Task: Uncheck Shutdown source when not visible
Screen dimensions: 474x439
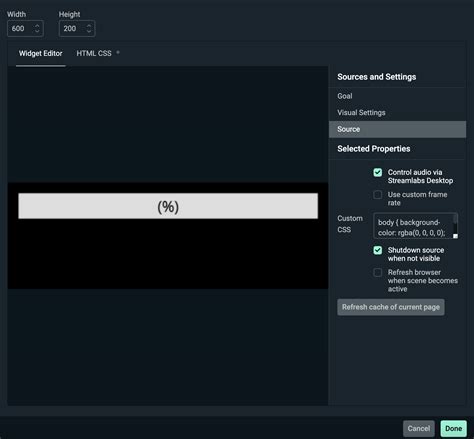Action: pos(378,250)
